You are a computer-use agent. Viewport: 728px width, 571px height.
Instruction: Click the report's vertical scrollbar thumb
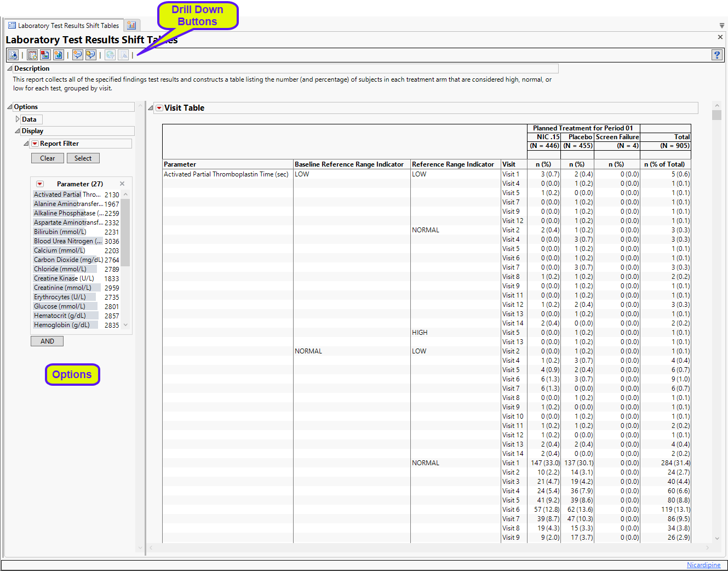pos(716,115)
